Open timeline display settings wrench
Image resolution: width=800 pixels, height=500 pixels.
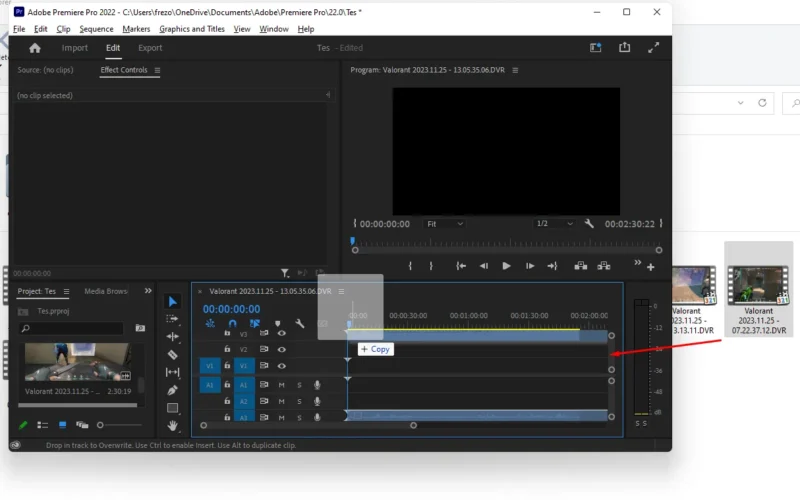(300, 323)
